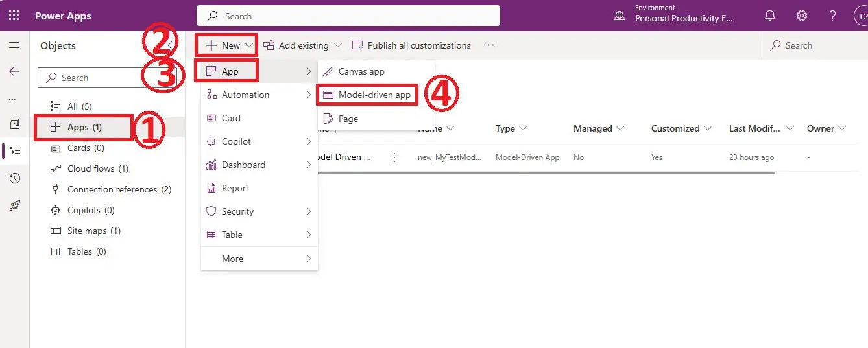The image size is (868, 348).
Task: Sort by the Owner column header
Action: tap(826, 128)
